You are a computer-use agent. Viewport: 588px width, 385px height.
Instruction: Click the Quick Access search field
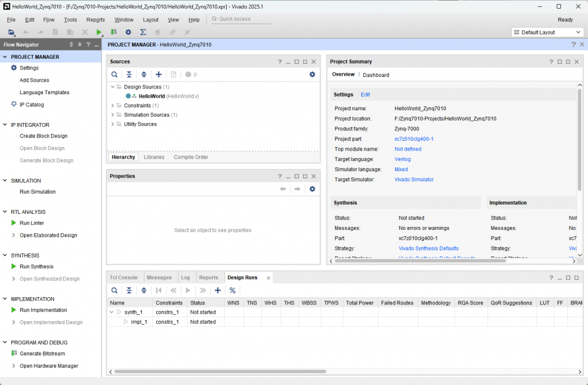click(241, 19)
